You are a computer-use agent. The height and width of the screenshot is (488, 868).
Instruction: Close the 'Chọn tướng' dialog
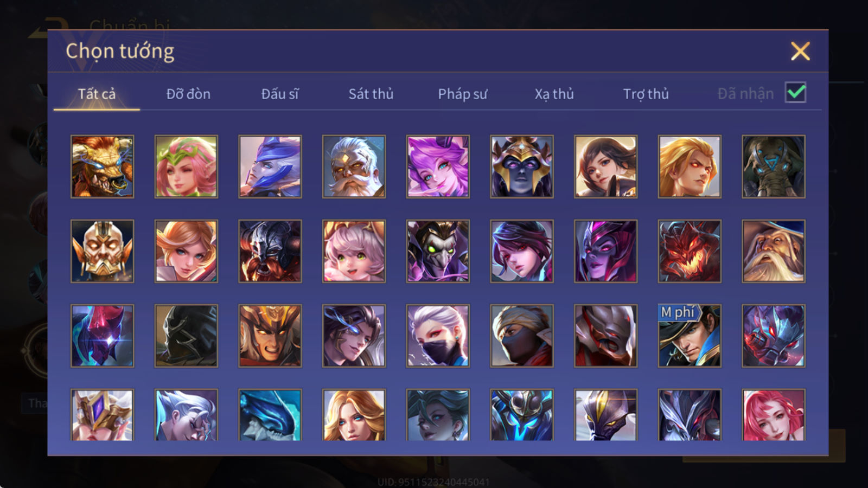800,52
